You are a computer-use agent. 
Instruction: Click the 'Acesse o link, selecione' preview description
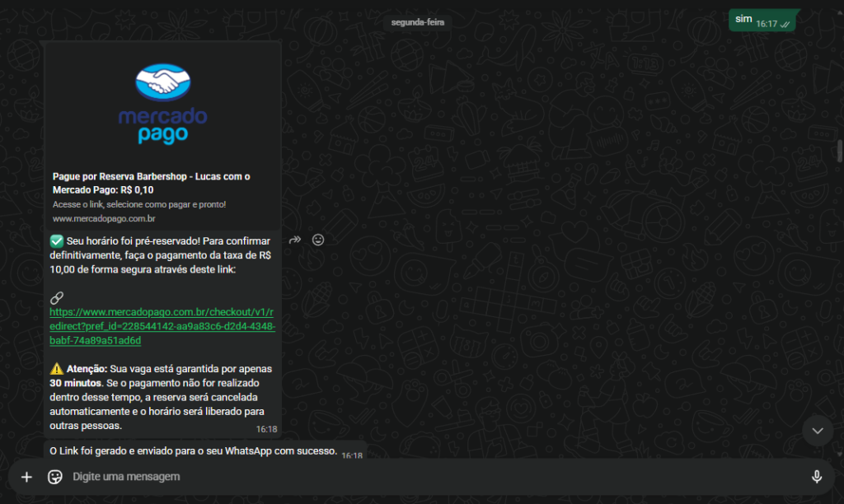coord(139,204)
